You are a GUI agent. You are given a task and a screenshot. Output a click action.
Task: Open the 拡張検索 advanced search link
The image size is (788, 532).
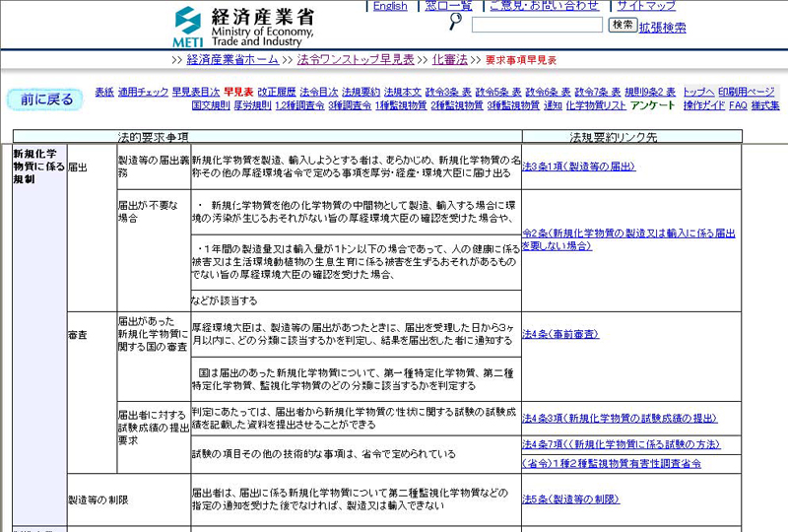(x=663, y=28)
